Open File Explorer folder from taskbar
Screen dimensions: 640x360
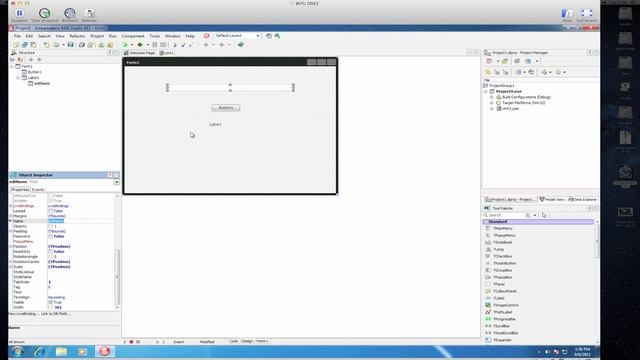coord(61,351)
